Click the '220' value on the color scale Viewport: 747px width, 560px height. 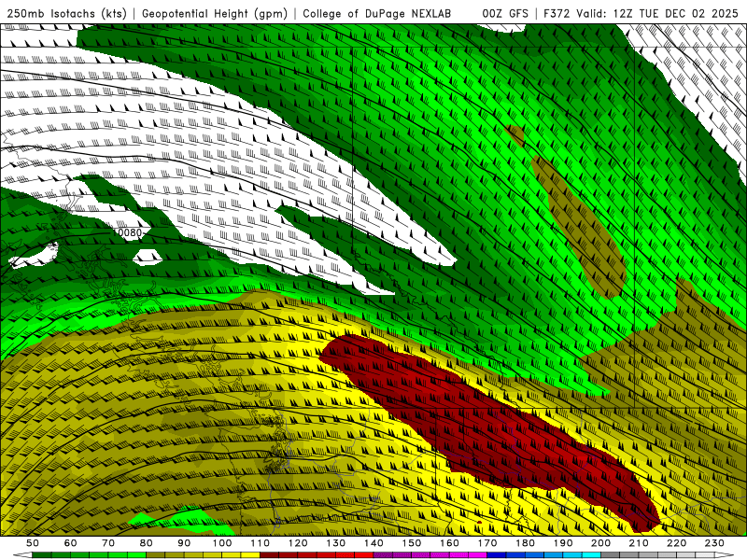676,543
